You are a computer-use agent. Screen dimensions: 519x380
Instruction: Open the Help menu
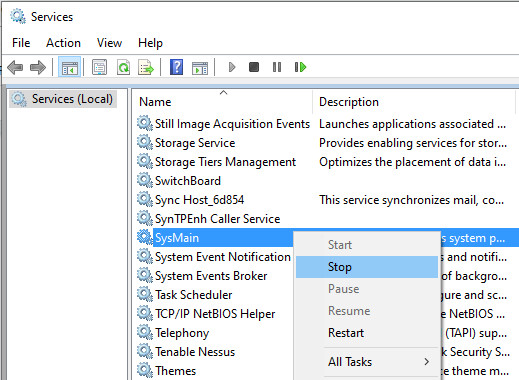[x=150, y=43]
